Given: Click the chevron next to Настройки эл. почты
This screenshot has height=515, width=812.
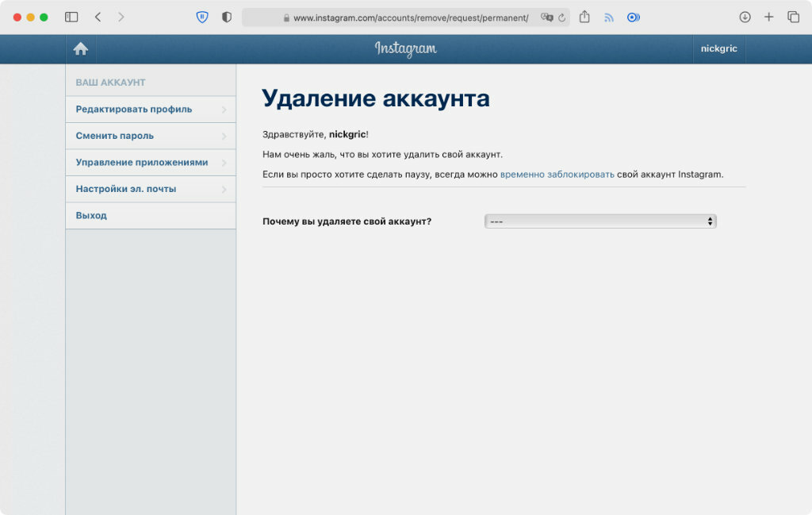Looking at the screenshot, I should coord(224,189).
